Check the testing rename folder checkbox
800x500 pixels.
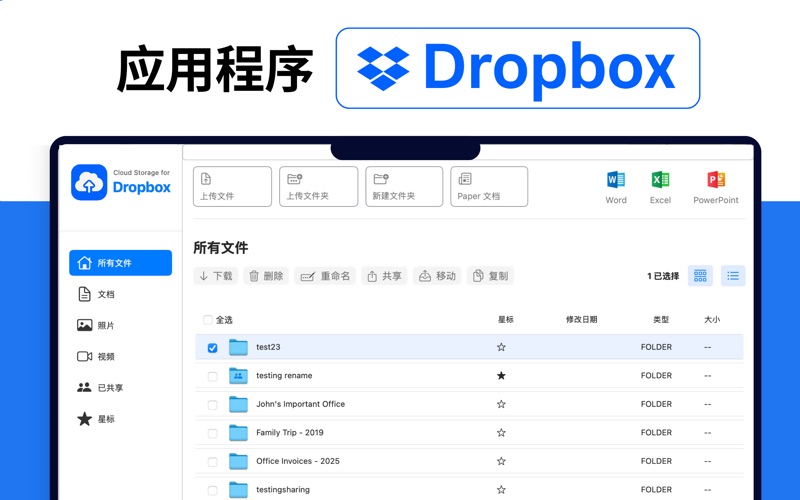pos(212,376)
